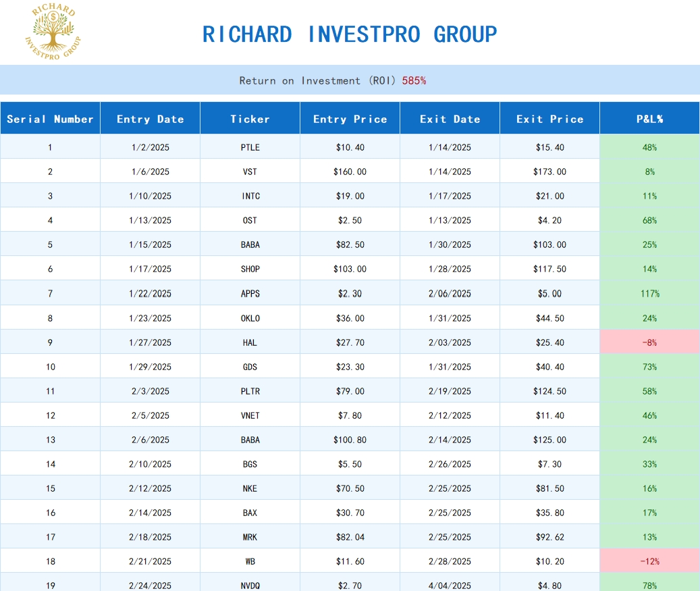700x591 pixels.
Task: Select the OKLO ticker cell
Action: 250,317
